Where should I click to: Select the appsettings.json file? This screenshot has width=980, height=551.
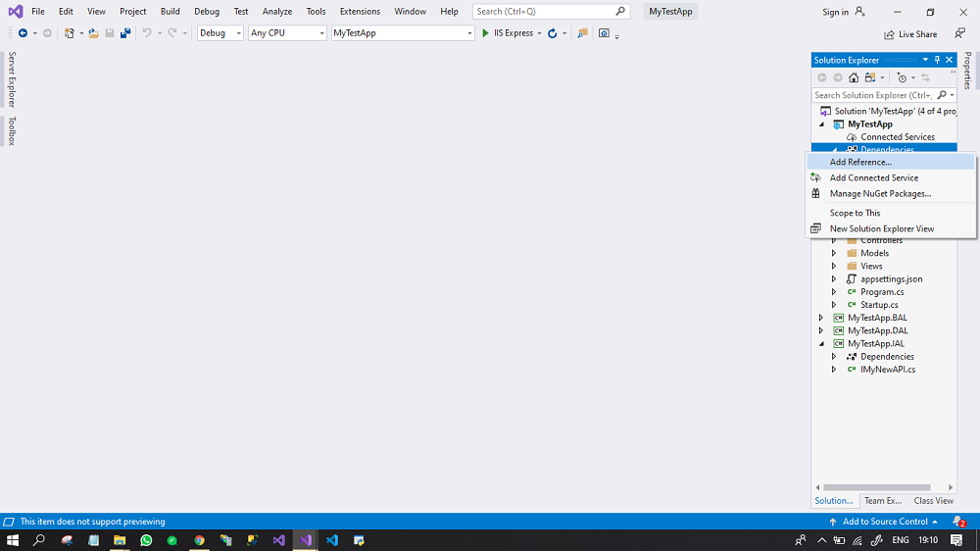891,279
